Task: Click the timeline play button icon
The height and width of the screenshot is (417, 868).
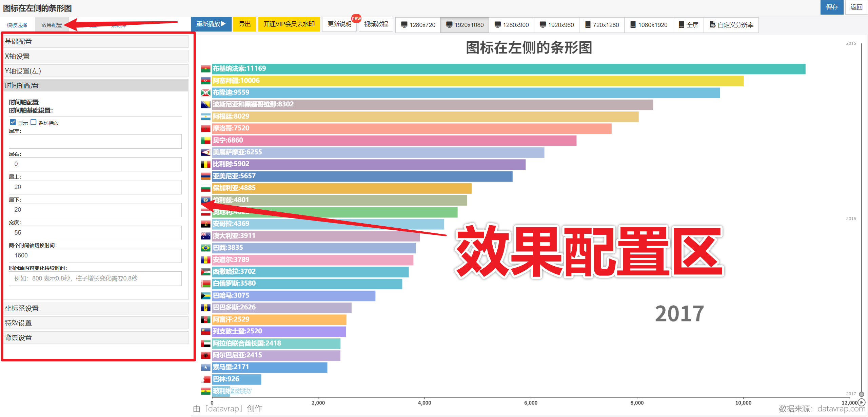Action: tap(861, 402)
